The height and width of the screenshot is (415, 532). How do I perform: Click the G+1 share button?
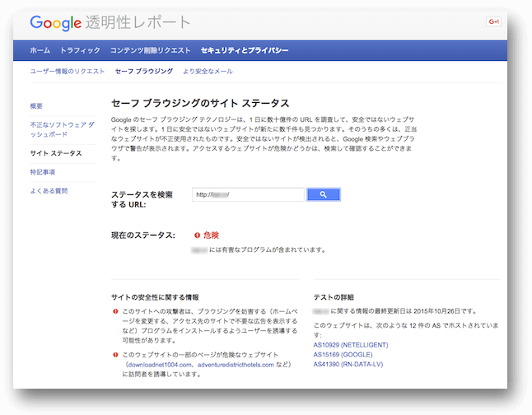[x=493, y=21]
